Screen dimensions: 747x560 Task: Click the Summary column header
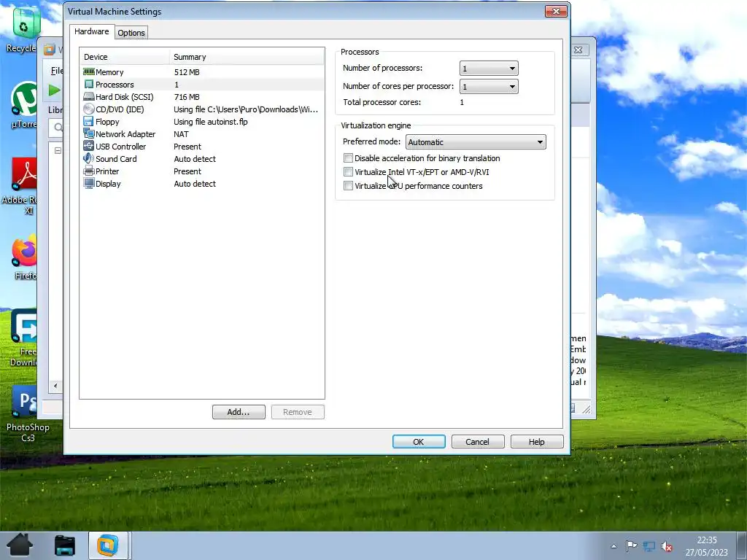tap(247, 57)
